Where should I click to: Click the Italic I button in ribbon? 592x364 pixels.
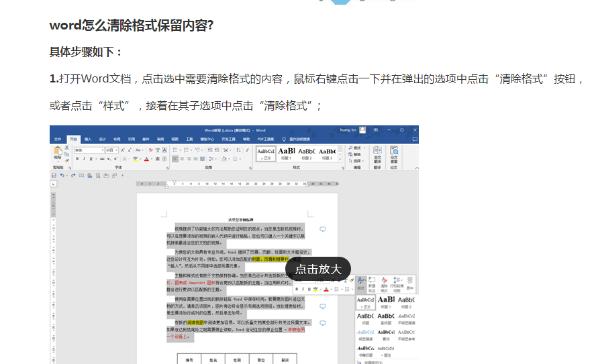point(84,159)
